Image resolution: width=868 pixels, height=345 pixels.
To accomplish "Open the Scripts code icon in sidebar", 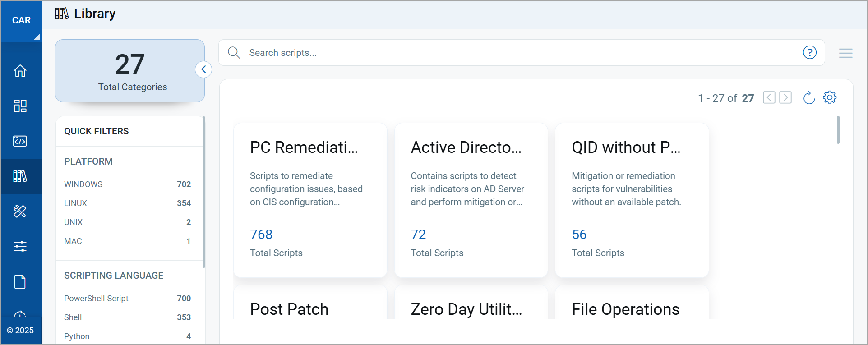I will pos(20,141).
